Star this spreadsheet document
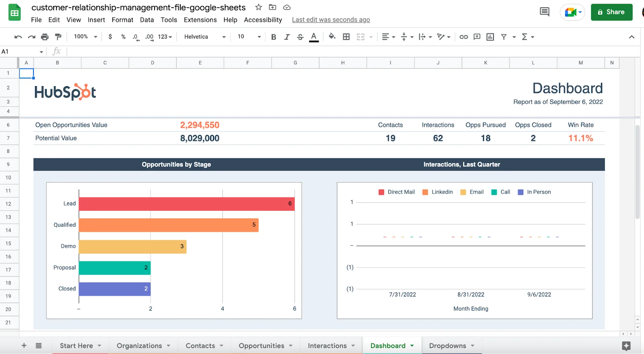Screen dimensions: 644x354 [x=259, y=7]
